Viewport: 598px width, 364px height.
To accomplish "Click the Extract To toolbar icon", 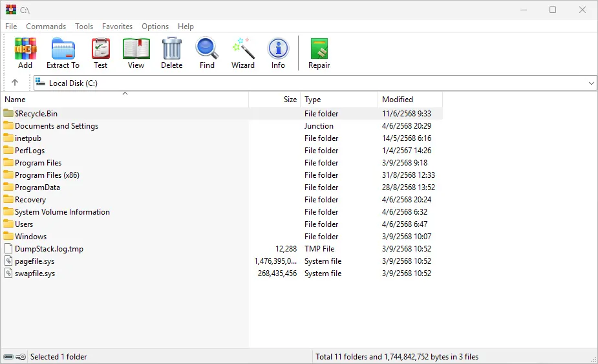I will [63, 49].
